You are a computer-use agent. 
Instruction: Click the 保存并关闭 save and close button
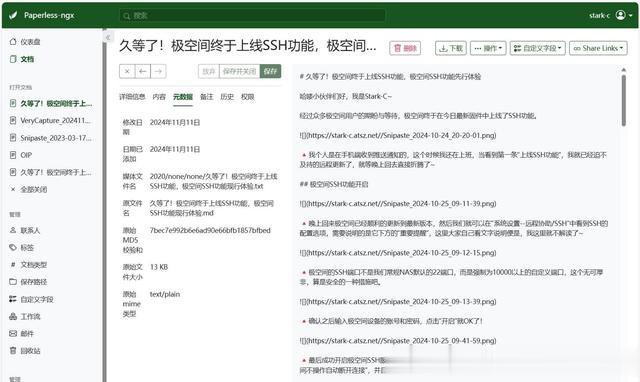point(240,71)
